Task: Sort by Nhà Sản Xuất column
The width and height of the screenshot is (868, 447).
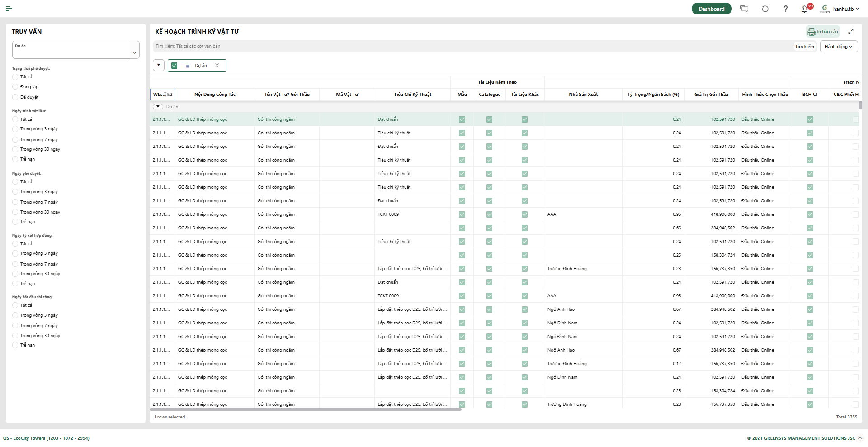Action: pos(583,94)
